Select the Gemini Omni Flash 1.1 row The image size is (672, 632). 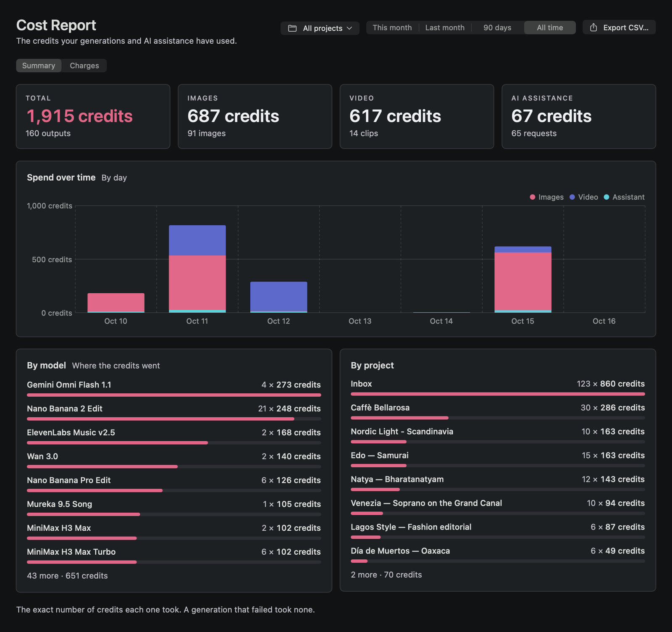tap(174, 388)
